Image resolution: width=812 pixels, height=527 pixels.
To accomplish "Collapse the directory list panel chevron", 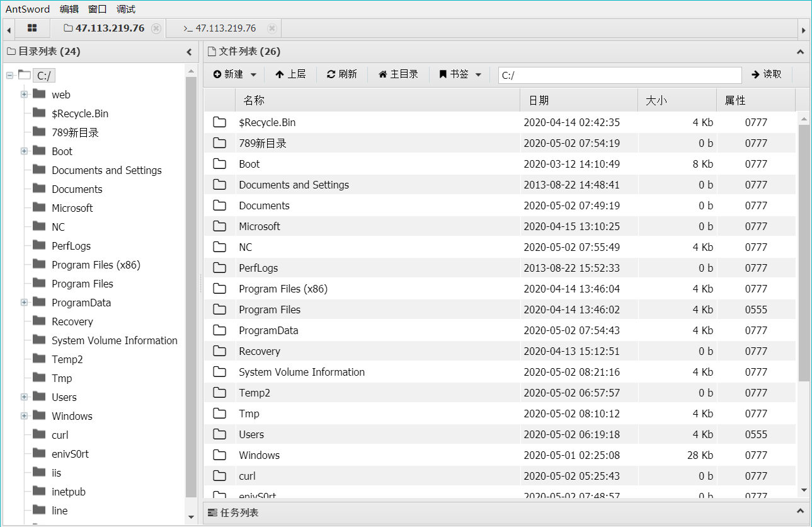I will (189, 52).
